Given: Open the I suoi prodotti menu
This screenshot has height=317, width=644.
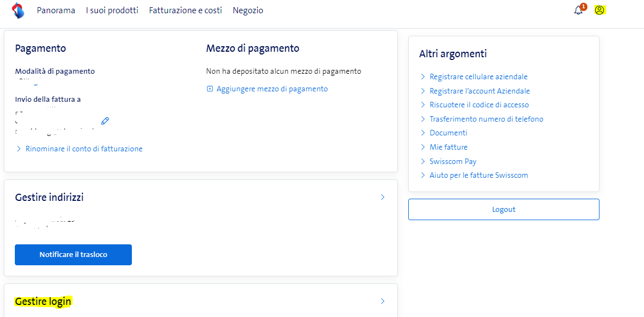Looking at the screenshot, I should [112, 10].
